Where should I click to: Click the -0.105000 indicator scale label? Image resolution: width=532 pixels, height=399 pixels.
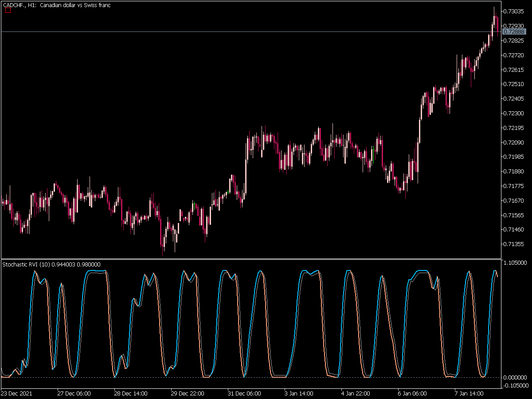tap(515, 386)
